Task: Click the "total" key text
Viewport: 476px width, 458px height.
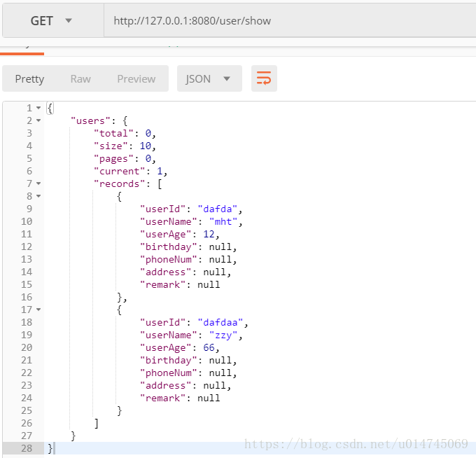Action: [113, 133]
